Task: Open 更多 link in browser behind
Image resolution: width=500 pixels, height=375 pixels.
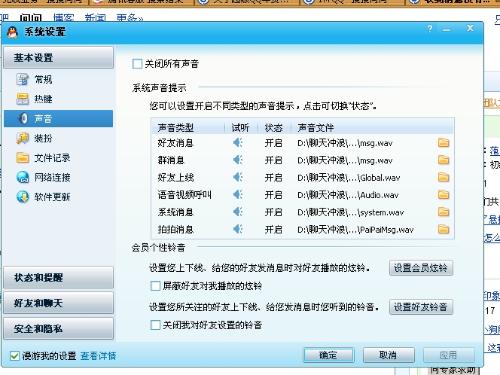Action: pyautogui.click(x=129, y=18)
